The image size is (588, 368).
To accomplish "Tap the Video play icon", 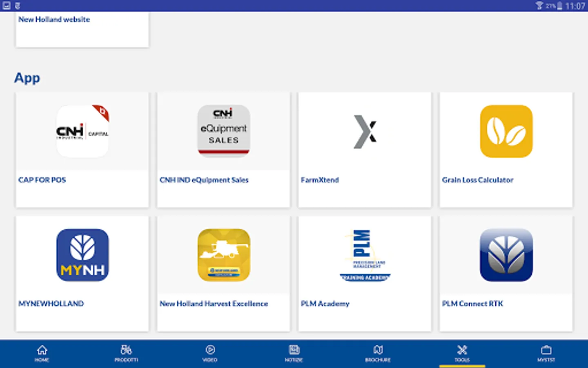I will [210, 350].
